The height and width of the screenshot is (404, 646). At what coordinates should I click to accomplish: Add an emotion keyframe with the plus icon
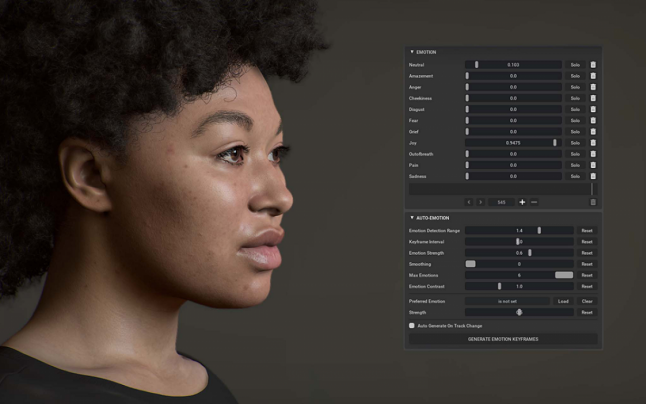pyautogui.click(x=522, y=202)
